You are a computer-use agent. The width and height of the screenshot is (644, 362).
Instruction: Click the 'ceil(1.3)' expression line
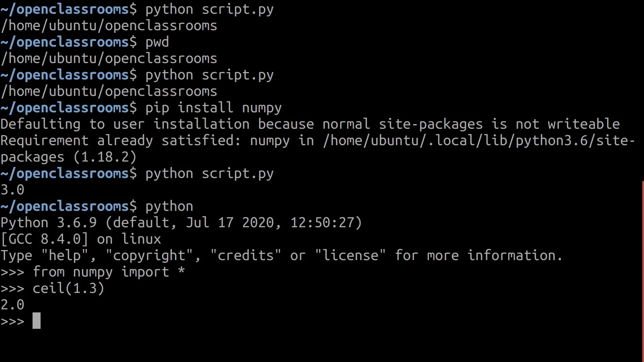coord(68,289)
